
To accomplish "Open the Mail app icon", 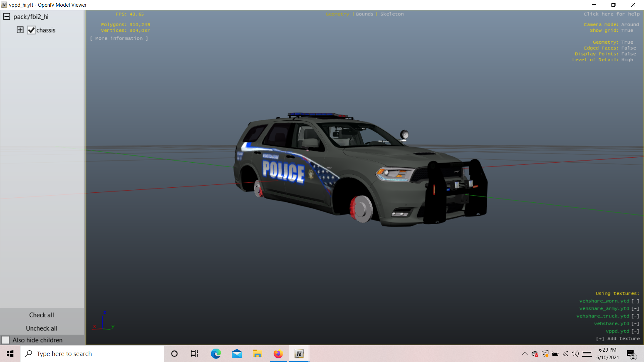I will [237, 354].
